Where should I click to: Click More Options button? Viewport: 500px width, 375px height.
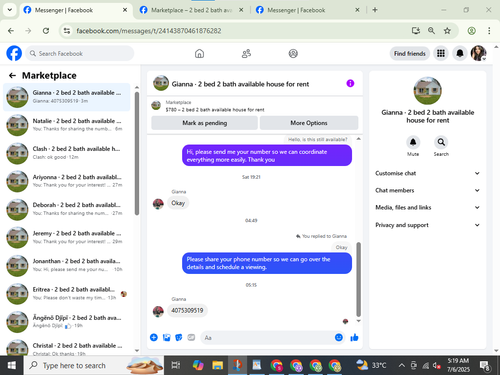(x=309, y=123)
